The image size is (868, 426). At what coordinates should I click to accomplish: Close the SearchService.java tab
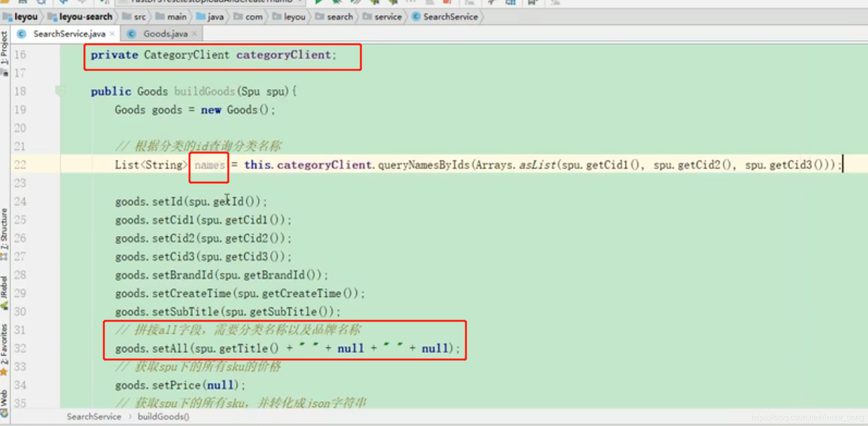click(x=113, y=34)
